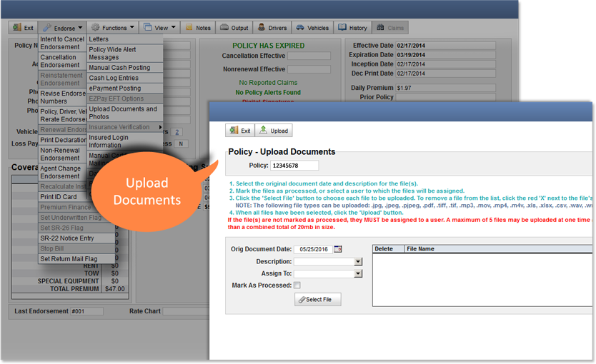Click the Select File paperclip button
Image resolution: width=596 pixels, height=364 pixels.
[318, 300]
